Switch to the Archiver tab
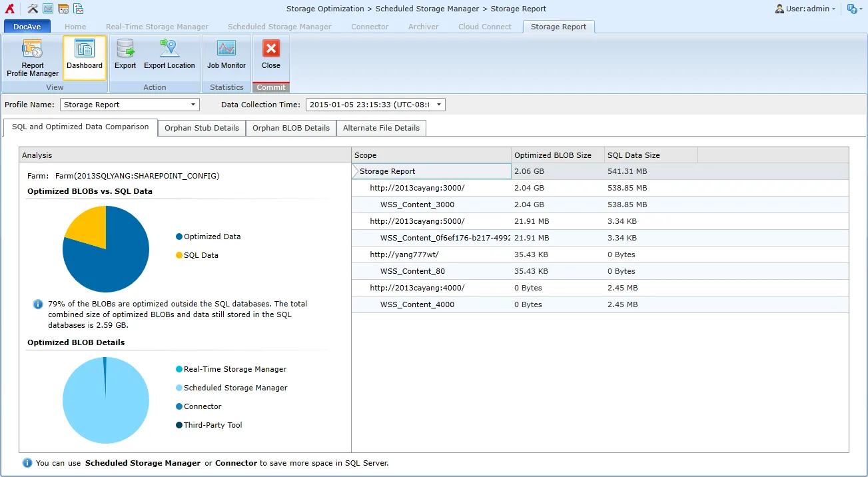Viewport: 868px width, 477px height. (424, 27)
